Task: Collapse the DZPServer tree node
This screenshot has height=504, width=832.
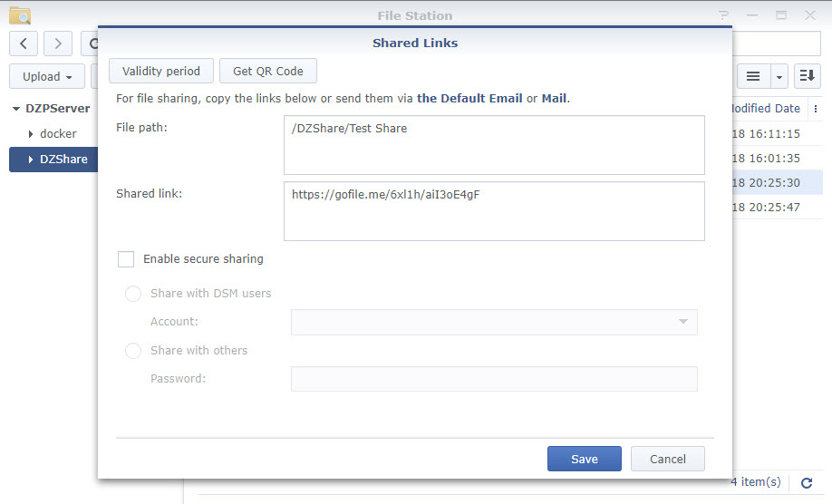Action: (16, 109)
